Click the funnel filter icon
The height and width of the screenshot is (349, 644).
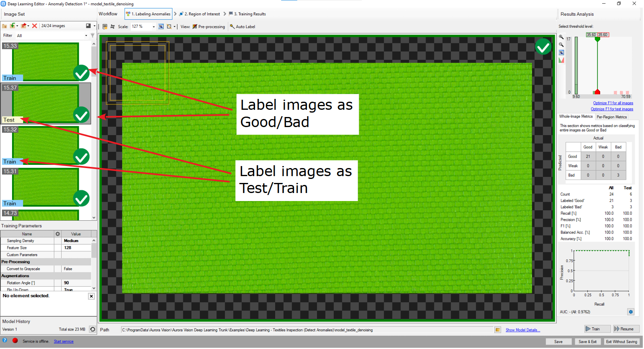coord(93,35)
